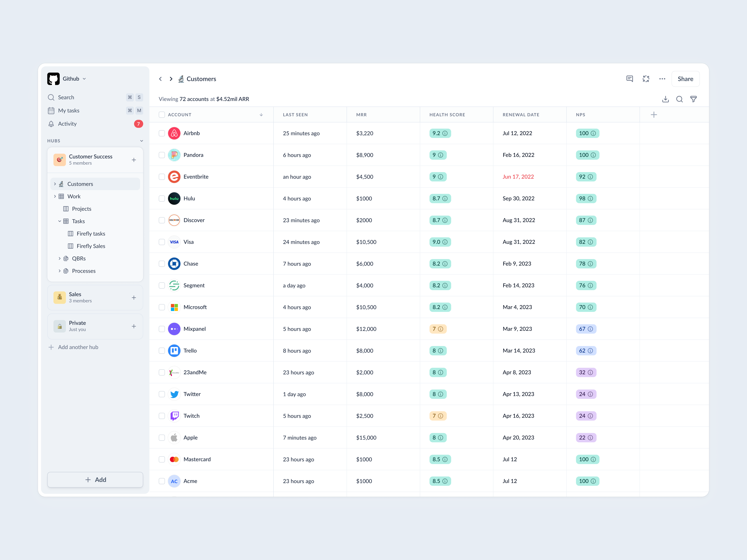Add a new column with the plus icon
Viewport: 747px width, 560px height.
pos(653,115)
